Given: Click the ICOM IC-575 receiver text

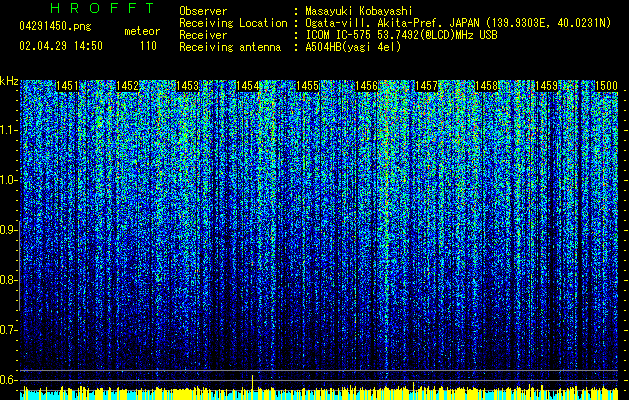Looking at the screenshot, I should [401, 35].
